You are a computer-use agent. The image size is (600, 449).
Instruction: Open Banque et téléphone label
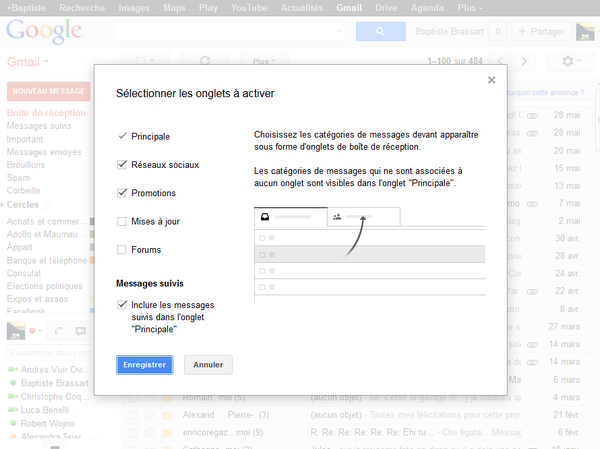click(47, 260)
